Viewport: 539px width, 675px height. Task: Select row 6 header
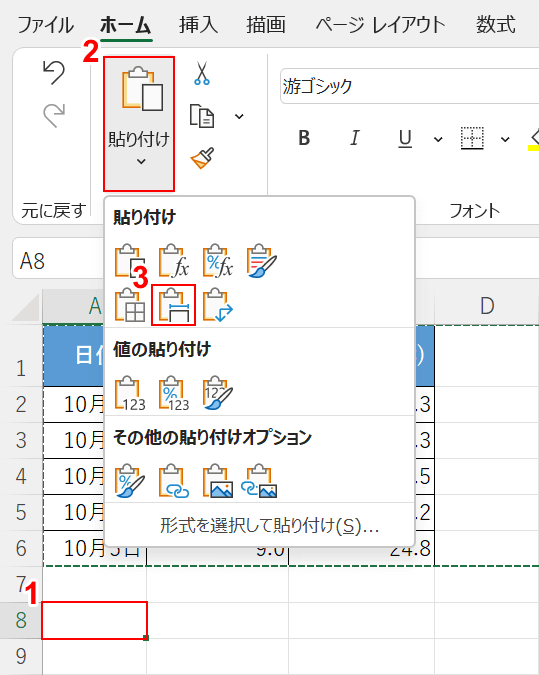21,548
